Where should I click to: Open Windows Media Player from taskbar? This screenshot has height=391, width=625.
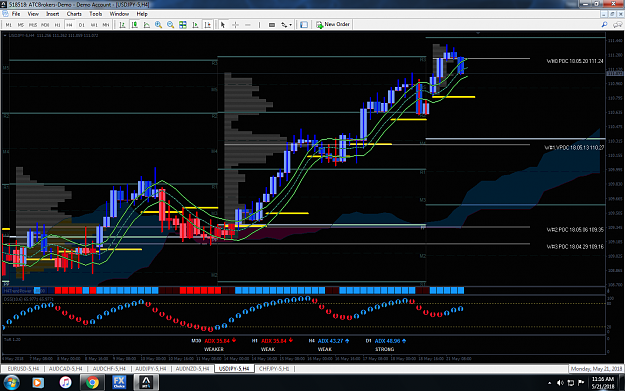(x=37, y=383)
